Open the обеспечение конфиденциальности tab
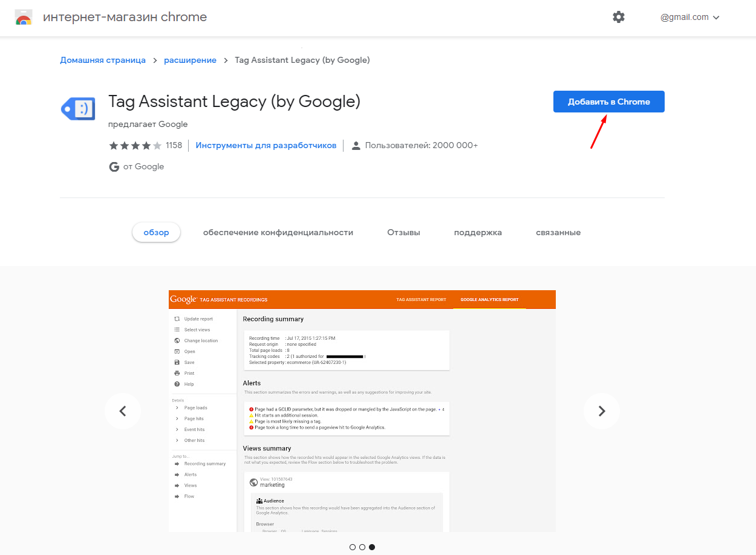The height and width of the screenshot is (555, 756). (x=278, y=233)
